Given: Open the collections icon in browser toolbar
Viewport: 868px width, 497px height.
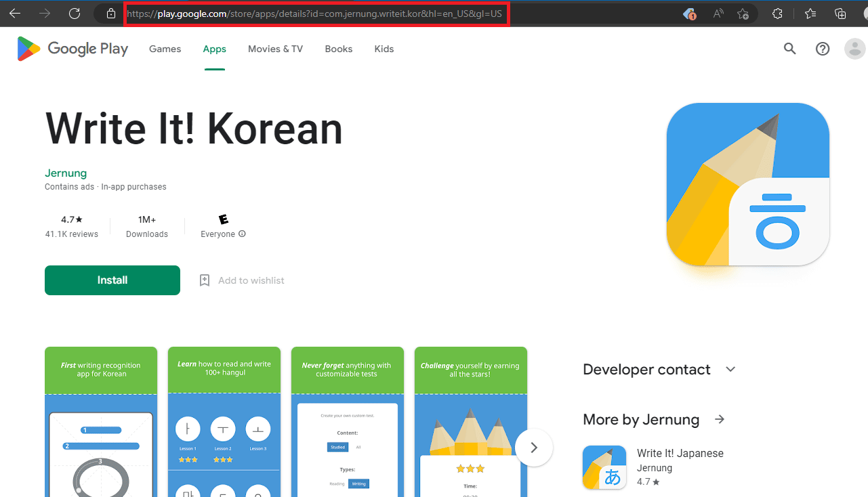Looking at the screenshot, I should (840, 14).
